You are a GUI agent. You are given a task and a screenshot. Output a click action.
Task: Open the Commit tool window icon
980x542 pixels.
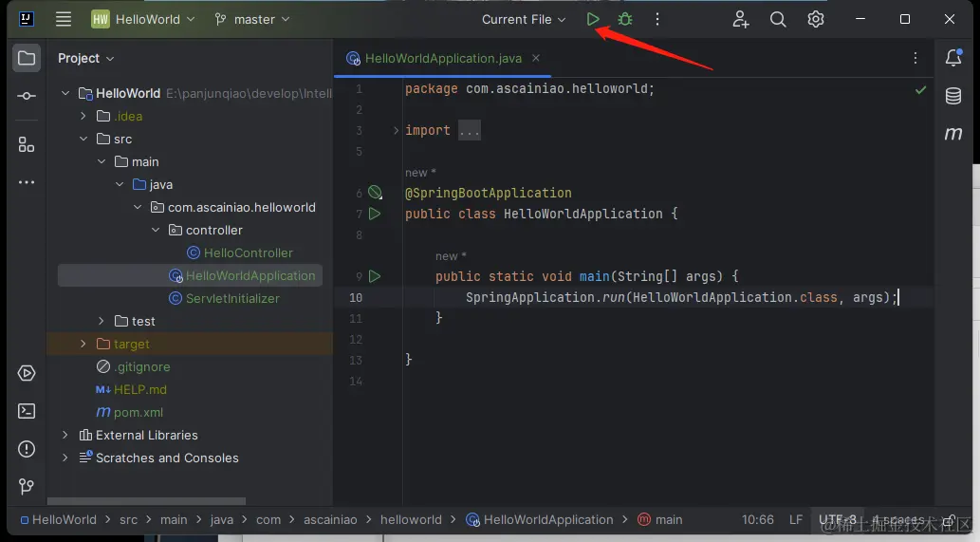pos(27,96)
